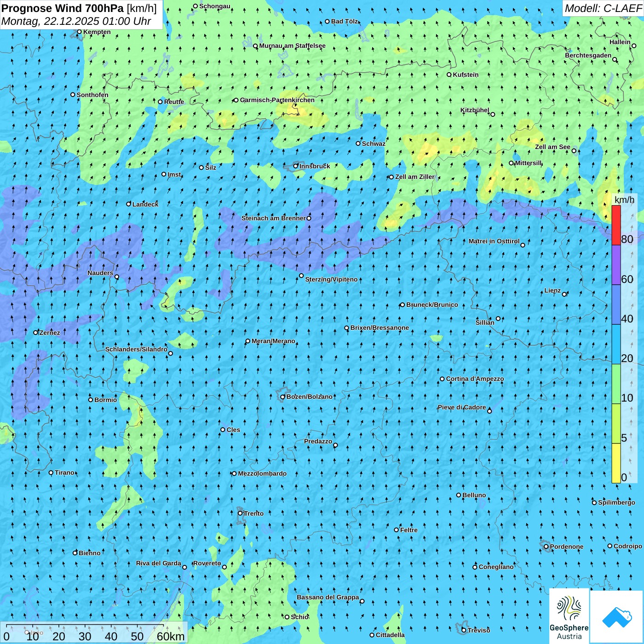Select the Trento city label
The height and width of the screenshot is (644, 644).
(253, 513)
